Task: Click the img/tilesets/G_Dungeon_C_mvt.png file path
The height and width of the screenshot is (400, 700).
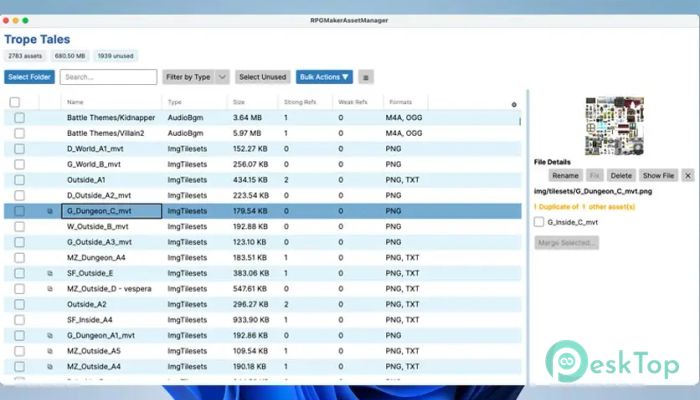Action: pos(593,192)
